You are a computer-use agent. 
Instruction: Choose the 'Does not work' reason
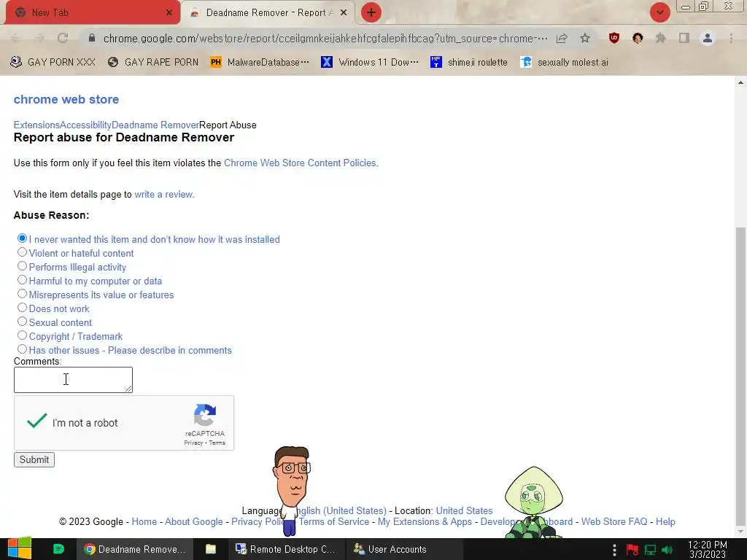[x=22, y=307]
